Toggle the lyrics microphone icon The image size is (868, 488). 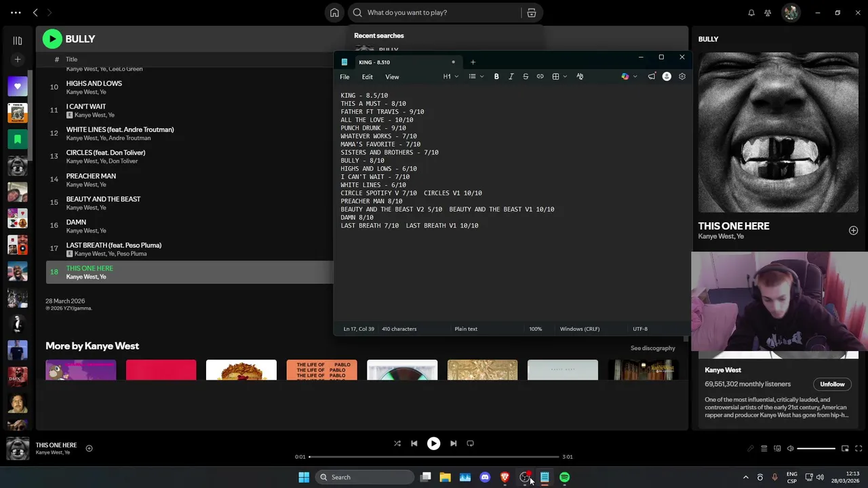tap(750, 448)
